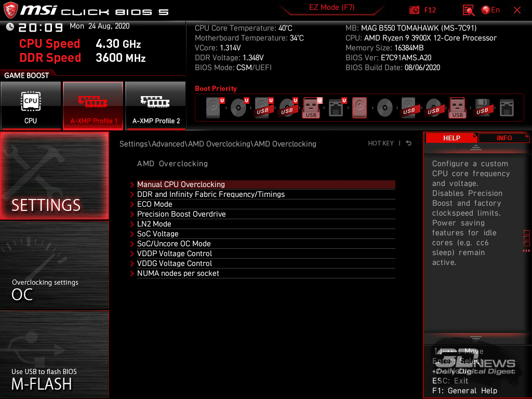Open SoC/Uncore OC Mode submenu
This screenshot has width=532, height=399.
click(266, 243)
